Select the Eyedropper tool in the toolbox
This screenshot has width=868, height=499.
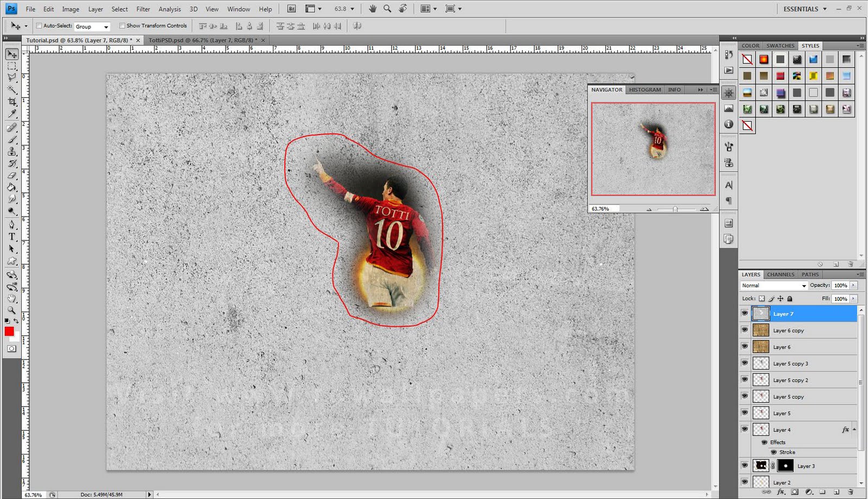(12, 113)
